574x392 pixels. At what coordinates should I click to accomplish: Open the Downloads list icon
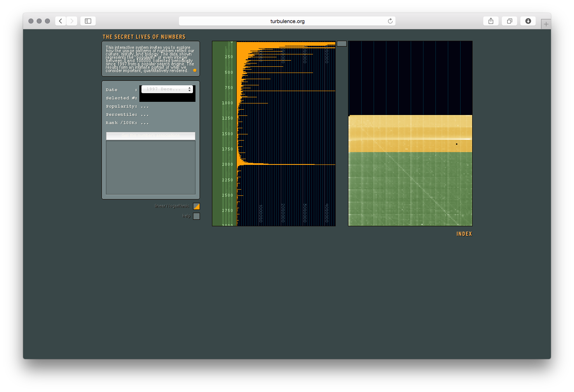[x=528, y=21]
